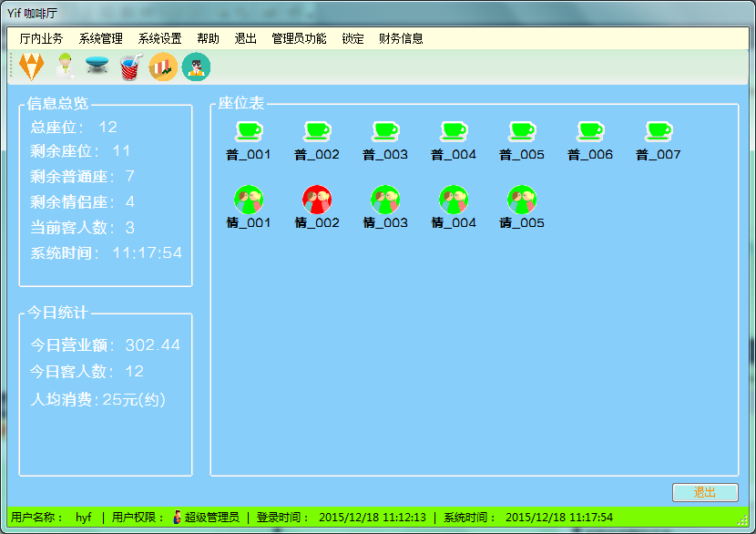Click the 今日营业额 value 302.44
756x534 pixels.
[152, 344]
